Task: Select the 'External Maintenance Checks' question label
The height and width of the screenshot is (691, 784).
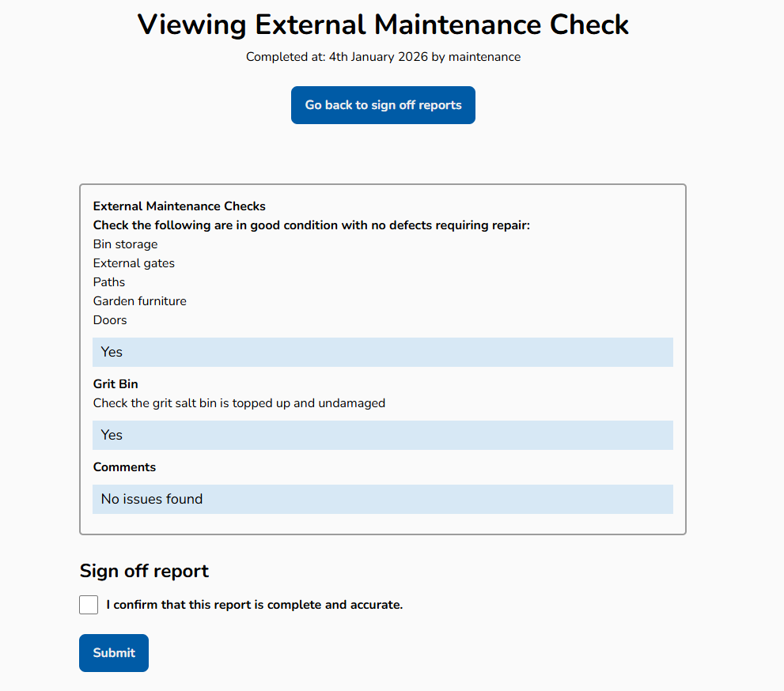Action: [179, 206]
